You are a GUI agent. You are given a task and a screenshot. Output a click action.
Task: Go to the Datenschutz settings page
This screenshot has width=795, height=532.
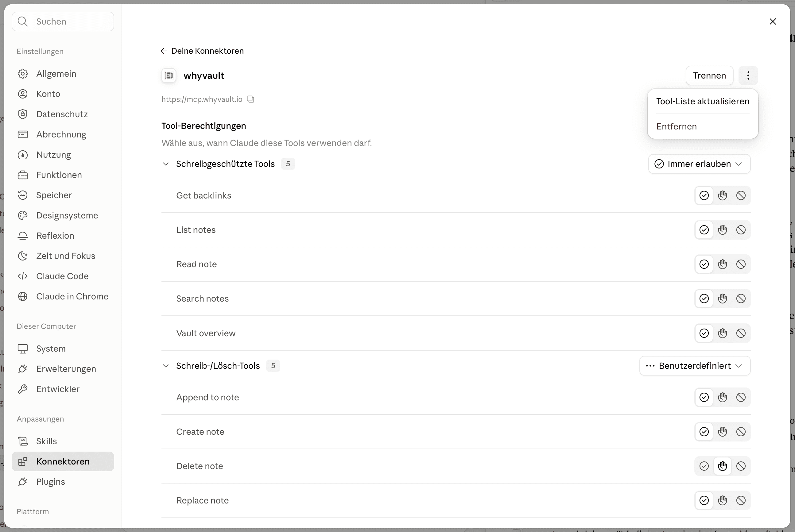63,114
